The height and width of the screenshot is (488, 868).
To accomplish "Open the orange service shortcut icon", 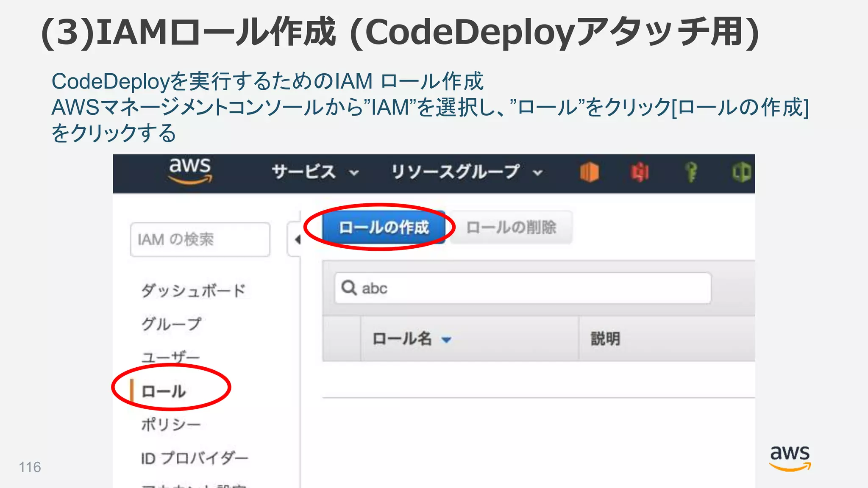I will [x=589, y=172].
